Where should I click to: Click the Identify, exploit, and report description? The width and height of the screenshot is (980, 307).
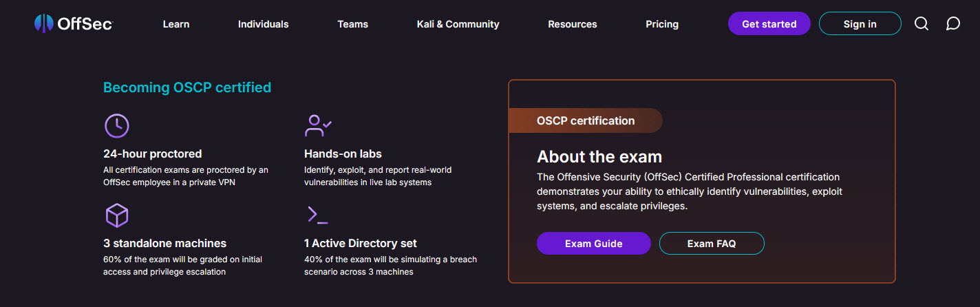[378, 176]
